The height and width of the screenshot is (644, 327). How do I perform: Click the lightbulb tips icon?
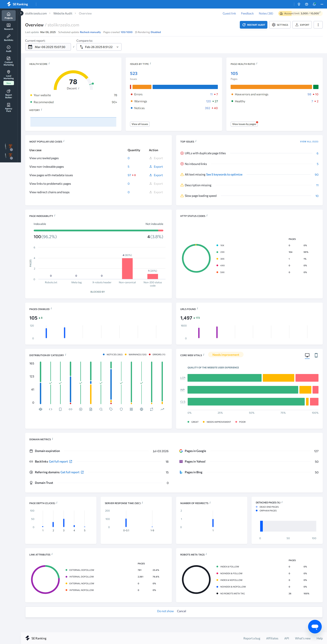tap(299, 4)
